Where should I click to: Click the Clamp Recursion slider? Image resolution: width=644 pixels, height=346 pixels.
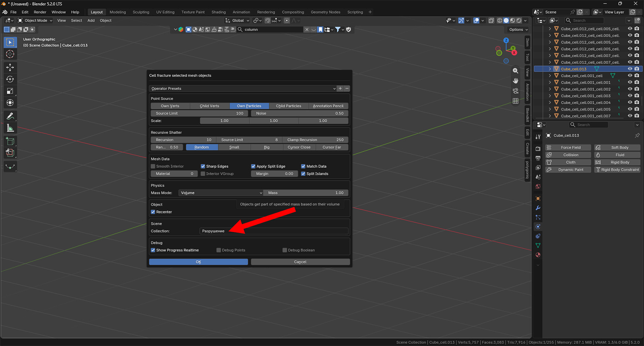point(315,140)
